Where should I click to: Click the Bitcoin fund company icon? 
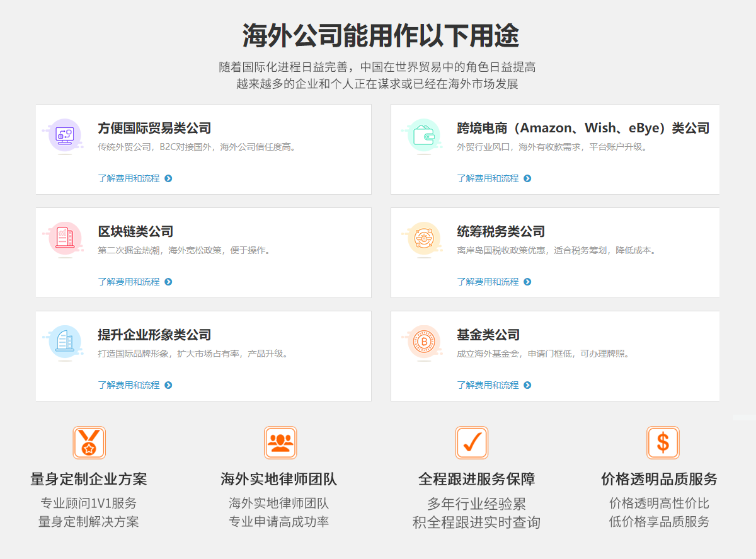pyautogui.click(x=423, y=342)
